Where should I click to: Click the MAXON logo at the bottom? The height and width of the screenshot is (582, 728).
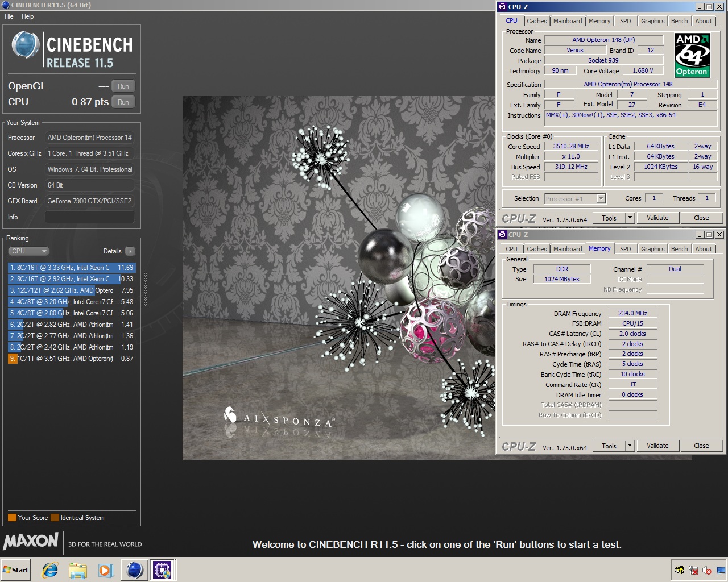point(31,541)
